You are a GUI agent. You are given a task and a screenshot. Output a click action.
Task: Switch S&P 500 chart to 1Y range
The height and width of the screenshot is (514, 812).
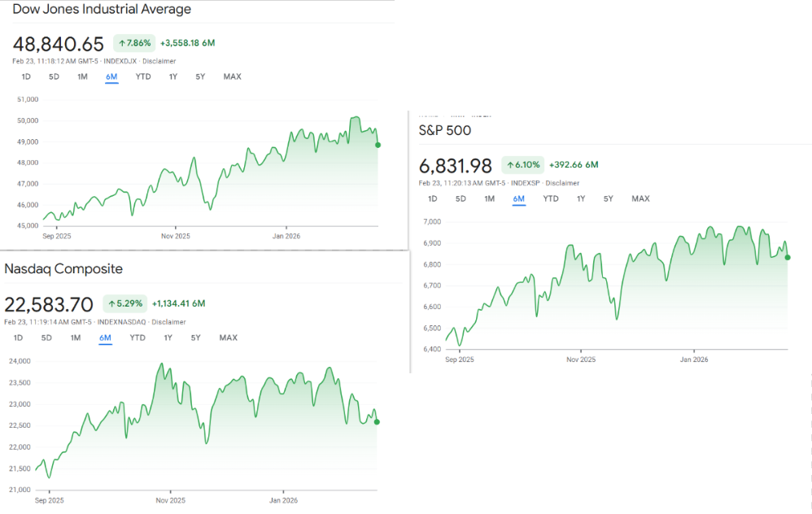tap(581, 199)
